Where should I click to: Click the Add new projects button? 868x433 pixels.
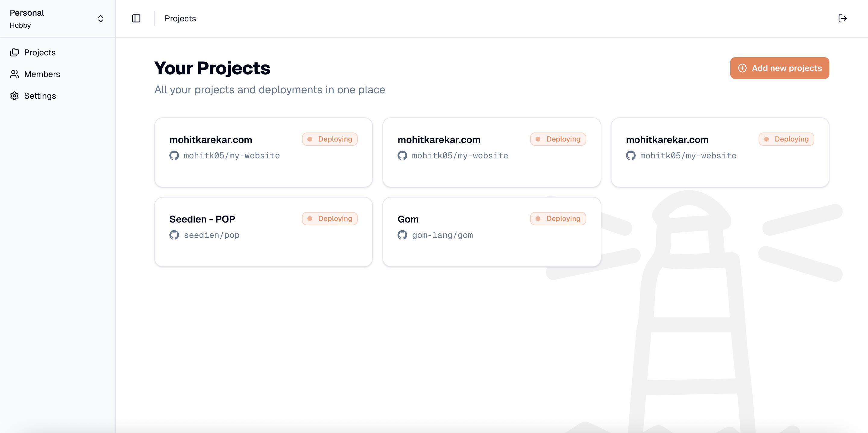(x=779, y=68)
